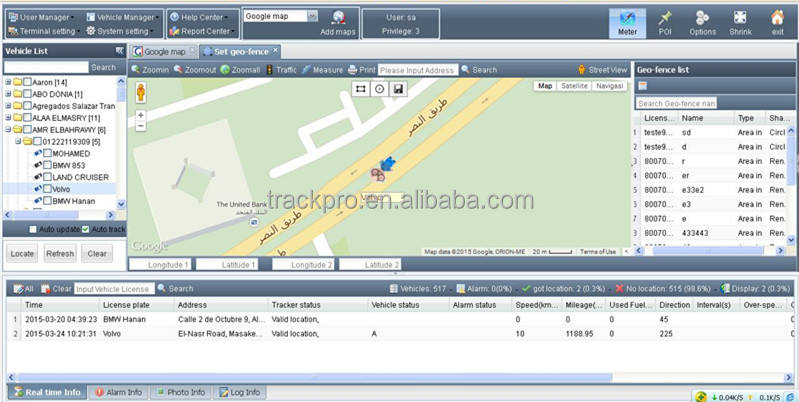Check the ALAA ELMASRY [11] checkbox

coord(28,118)
